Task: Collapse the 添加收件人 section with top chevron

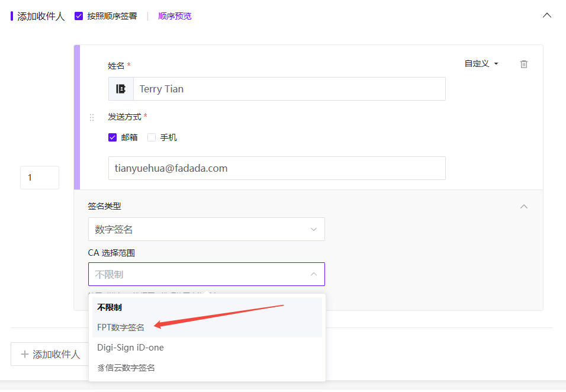Action: click(547, 15)
